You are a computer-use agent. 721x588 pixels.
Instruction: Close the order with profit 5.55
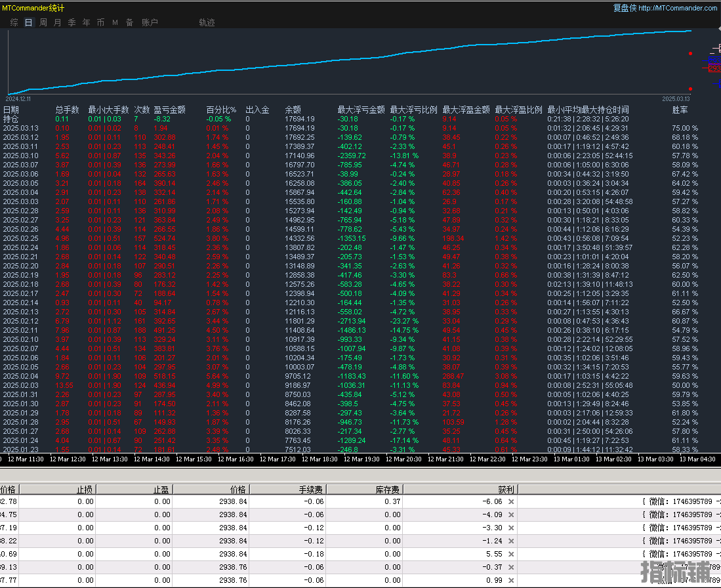[511, 554]
